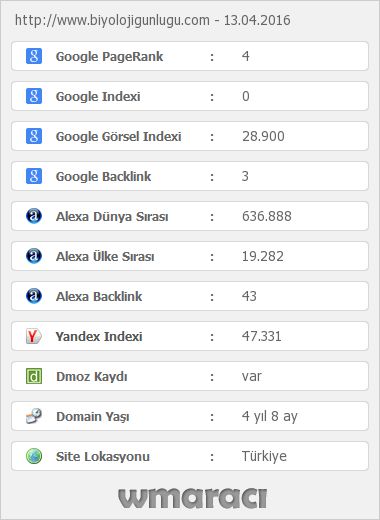Click the green Dmoz icon
Screen dimensions: 380x520
pos(34,376)
